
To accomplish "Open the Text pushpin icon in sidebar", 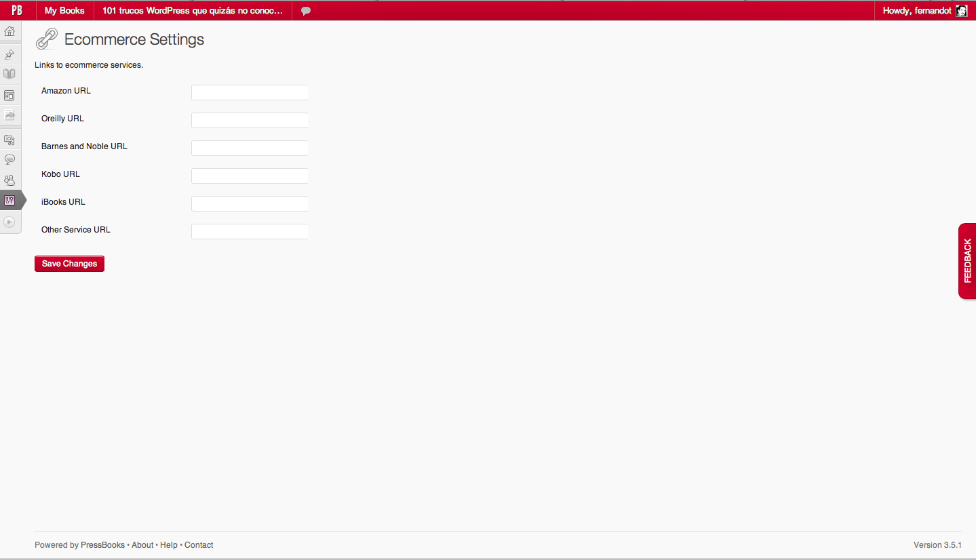I will click(x=9, y=54).
